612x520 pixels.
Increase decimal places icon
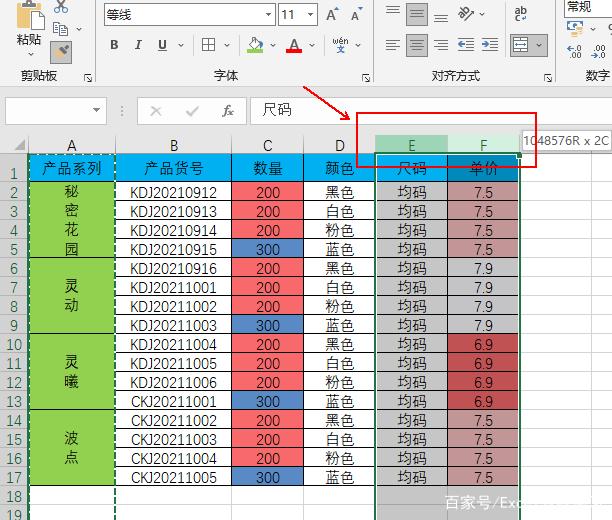click(575, 51)
